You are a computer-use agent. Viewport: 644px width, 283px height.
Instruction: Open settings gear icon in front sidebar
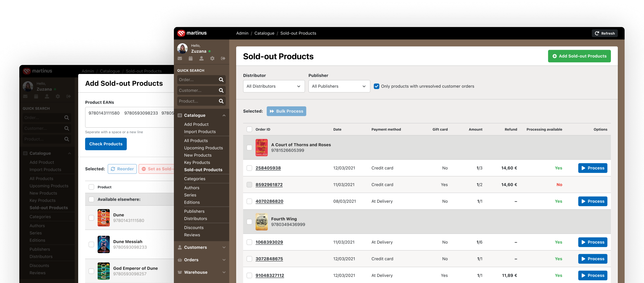[212, 58]
